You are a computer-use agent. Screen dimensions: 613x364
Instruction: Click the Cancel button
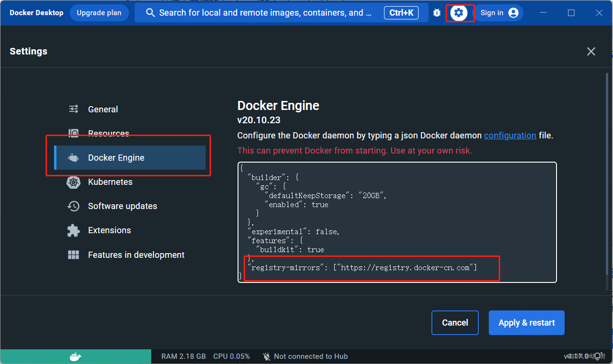[x=455, y=323]
